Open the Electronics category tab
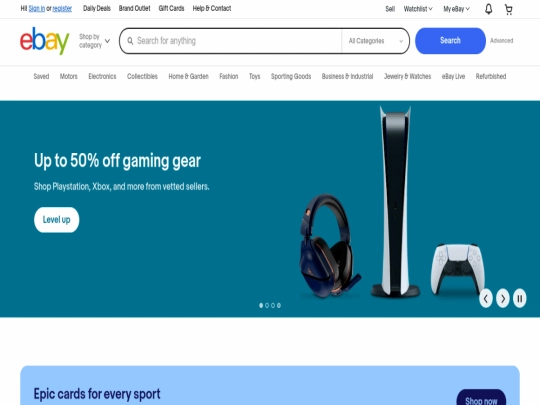The height and width of the screenshot is (405, 540). pos(102,76)
